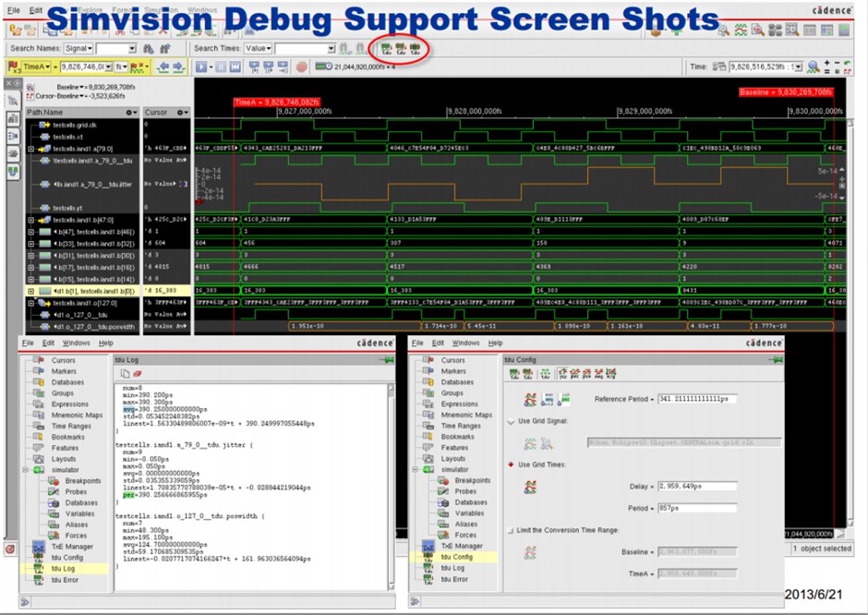Open the Search Times Value dropdown
Screen dimensions: 868x615
[257, 48]
